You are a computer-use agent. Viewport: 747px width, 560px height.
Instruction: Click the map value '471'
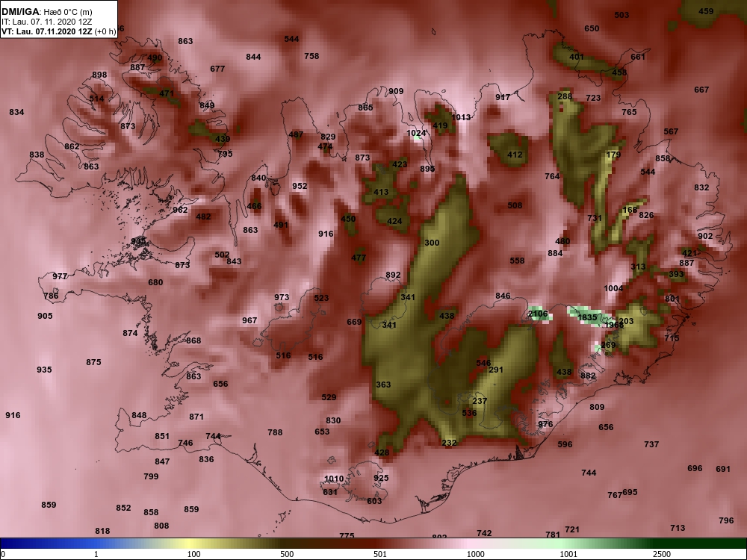pos(167,93)
